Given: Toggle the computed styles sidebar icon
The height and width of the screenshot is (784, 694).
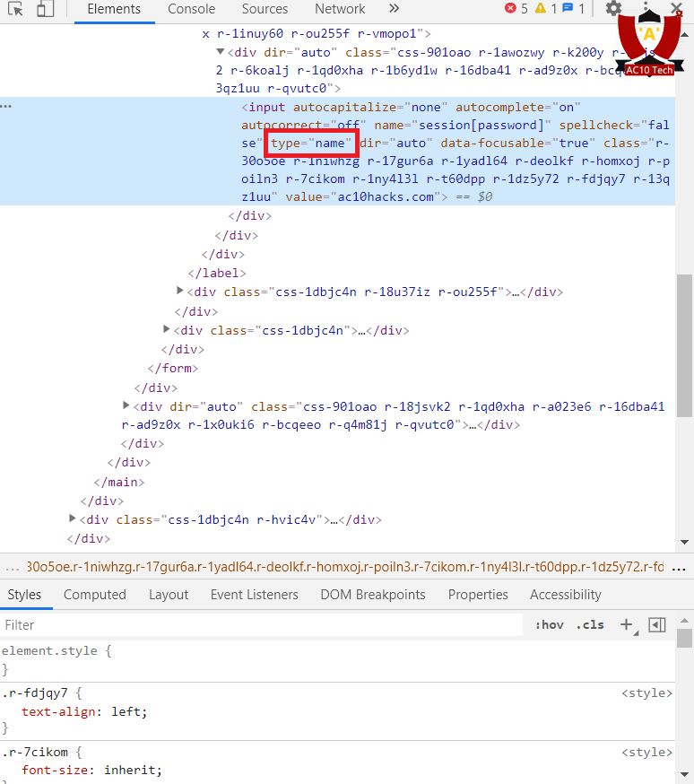Looking at the screenshot, I should pyautogui.click(x=657, y=624).
